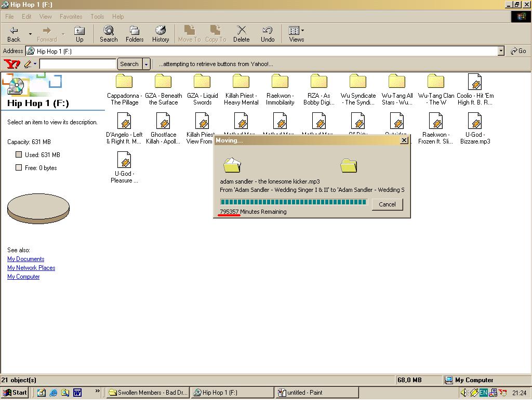Select the Wu-Tang Clan - The W folder

pyautogui.click(x=436, y=89)
